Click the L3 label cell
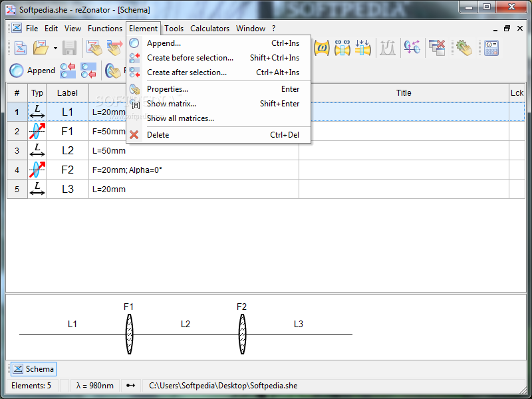 (x=67, y=189)
